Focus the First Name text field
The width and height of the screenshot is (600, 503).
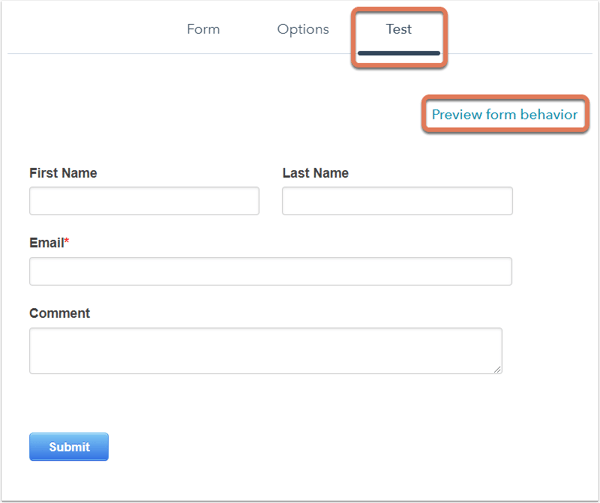pyautogui.click(x=144, y=201)
